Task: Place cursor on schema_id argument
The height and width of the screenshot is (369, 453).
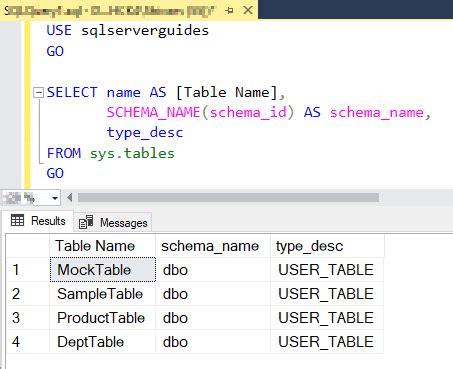Action: pos(248,112)
